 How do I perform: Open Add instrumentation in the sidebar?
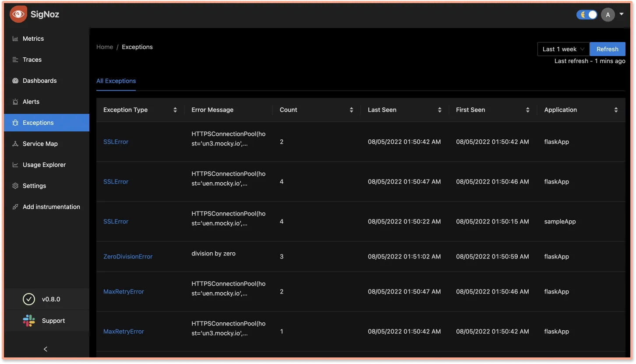coord(51,207)
